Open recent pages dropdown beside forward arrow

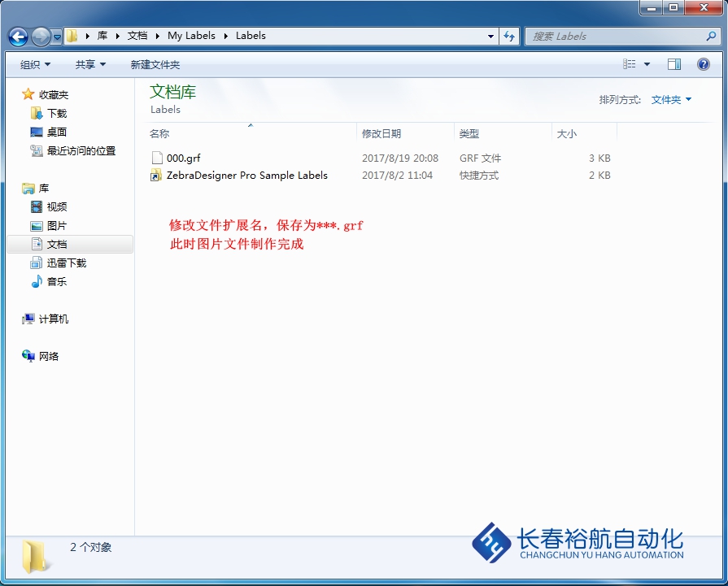[57, 37]
